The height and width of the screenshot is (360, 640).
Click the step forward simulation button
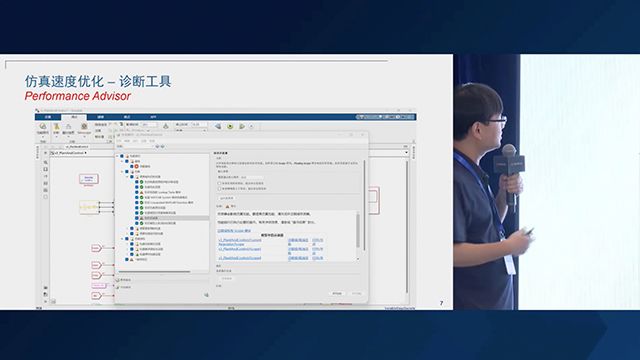(242, 127)
